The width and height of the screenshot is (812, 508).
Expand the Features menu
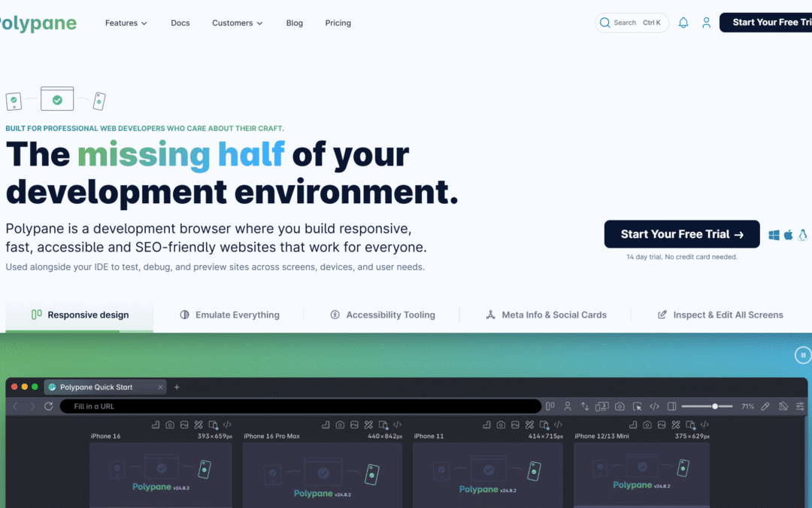tap(126, 23)
